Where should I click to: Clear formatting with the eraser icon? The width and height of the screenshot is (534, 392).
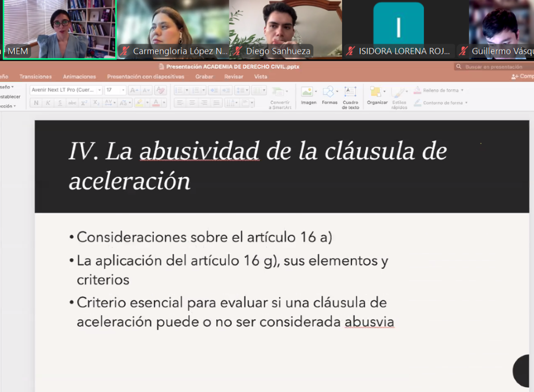point(160,90)
